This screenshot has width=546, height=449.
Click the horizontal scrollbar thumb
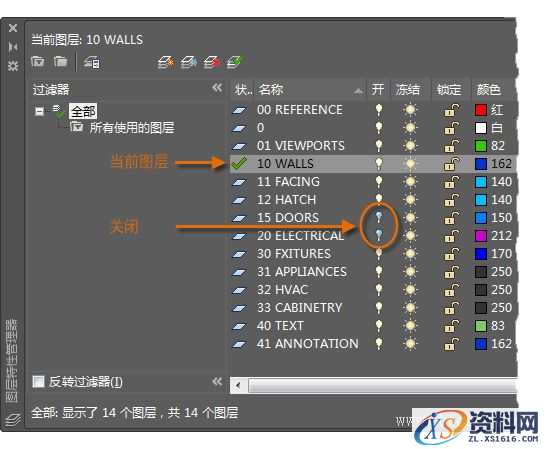[382, 386]
